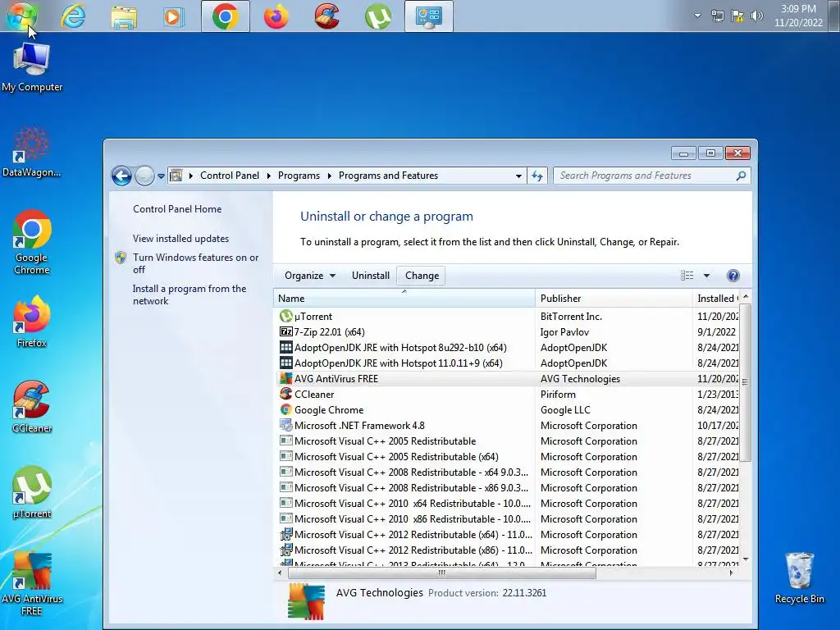Open the volume speaker tray icon
Screen dimensions: 840x630
pos(756,16)
